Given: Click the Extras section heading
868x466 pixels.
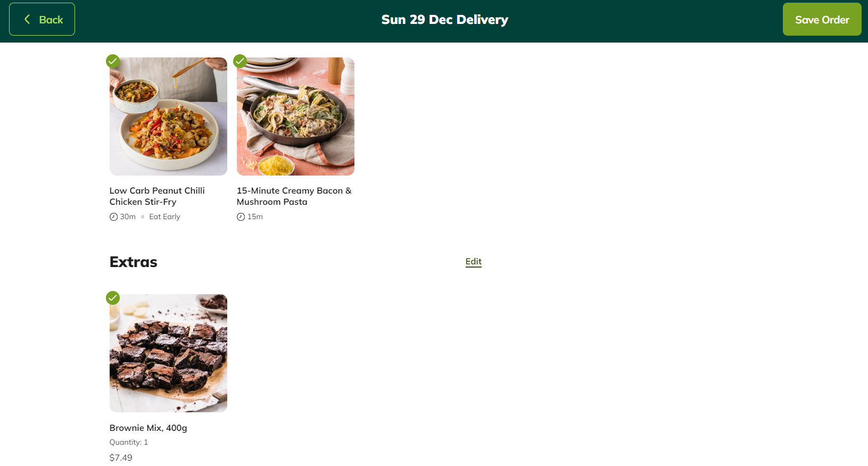Looking at the screenshot, I should coord(133,262).
